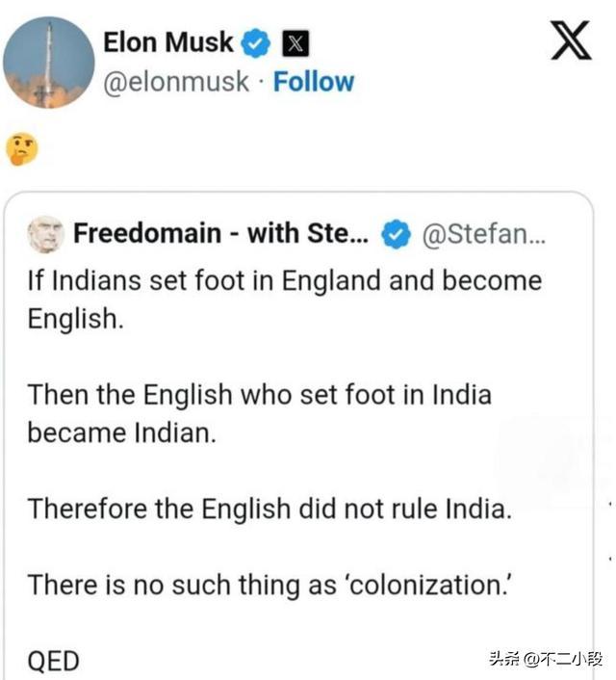616x680 pixels.
Task: Open Elon Musk's rocket launch profile picture
Action: pos(48,63)
